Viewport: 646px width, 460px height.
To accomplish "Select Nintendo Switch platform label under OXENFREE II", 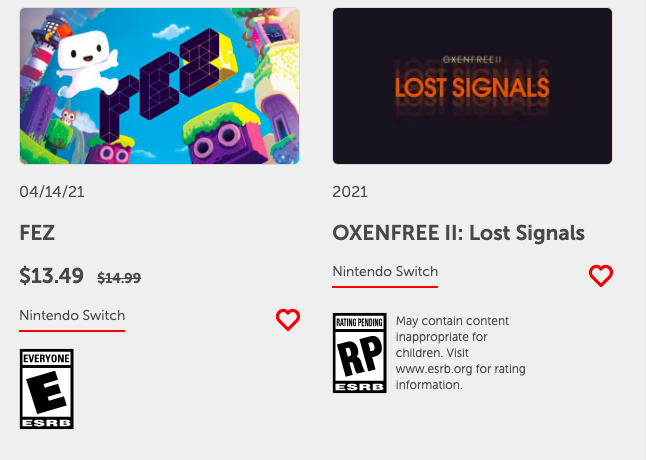I will [x=385, y=272].
